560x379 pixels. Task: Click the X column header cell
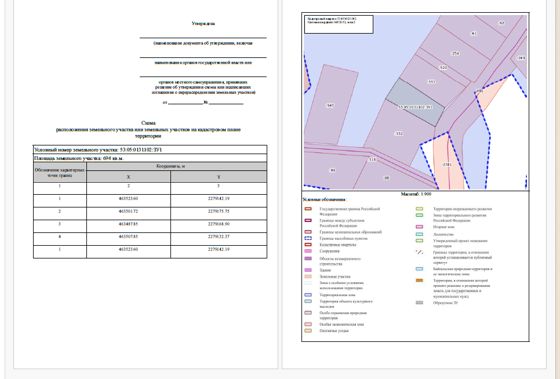[x=129, y=176]
